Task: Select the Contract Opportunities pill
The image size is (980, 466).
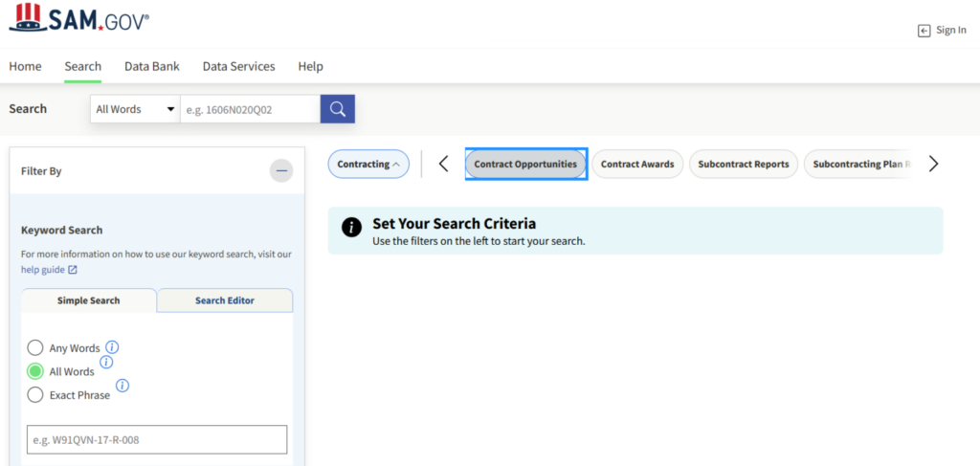Action: coord(525,165)
